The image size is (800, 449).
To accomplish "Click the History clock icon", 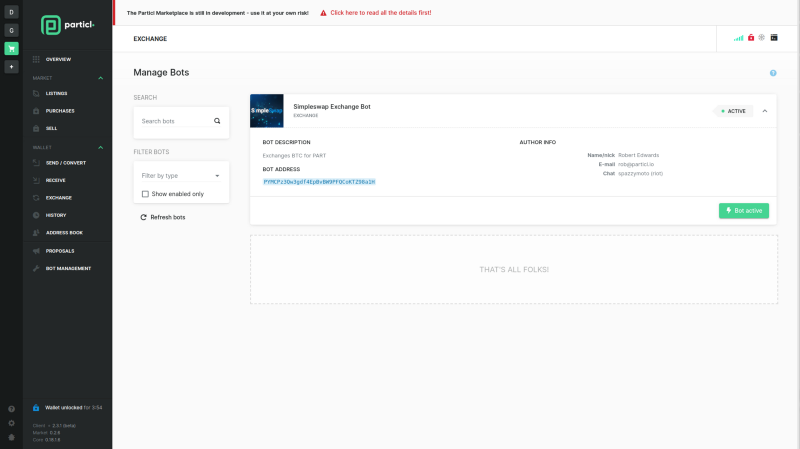I will click(36, 215).
